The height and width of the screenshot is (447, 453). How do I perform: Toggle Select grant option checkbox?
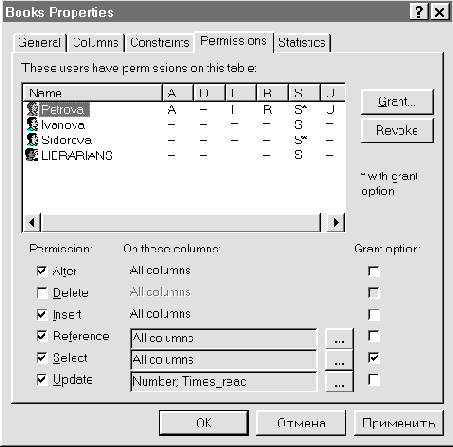click(x=374, y=358)
